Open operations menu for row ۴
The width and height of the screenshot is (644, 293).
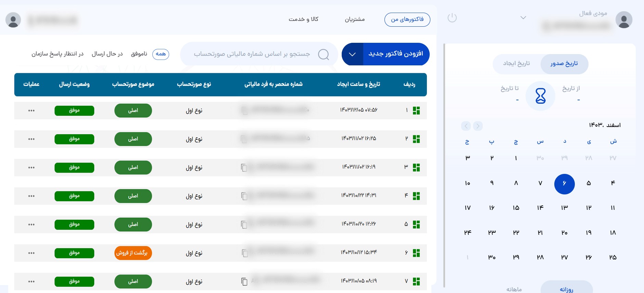[x=31, y=196]
